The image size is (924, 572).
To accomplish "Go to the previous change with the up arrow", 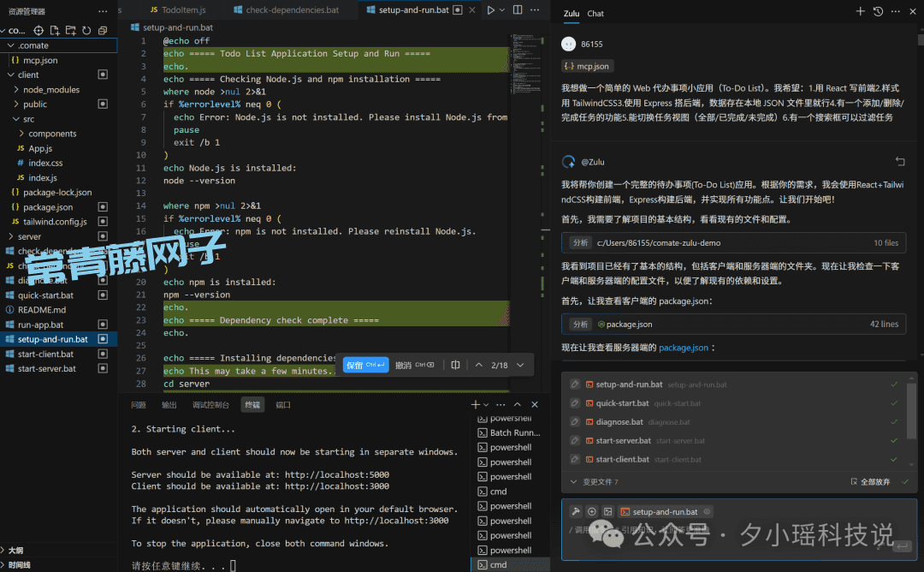I will point(479,365).
